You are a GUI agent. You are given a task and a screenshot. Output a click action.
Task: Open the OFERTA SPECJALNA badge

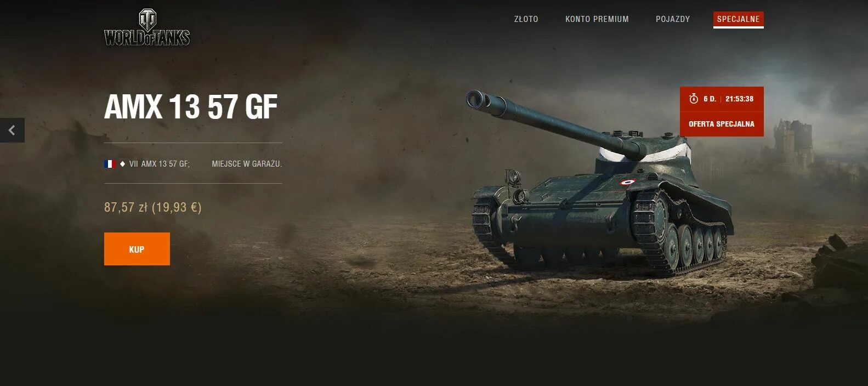(x=722, y=124)
